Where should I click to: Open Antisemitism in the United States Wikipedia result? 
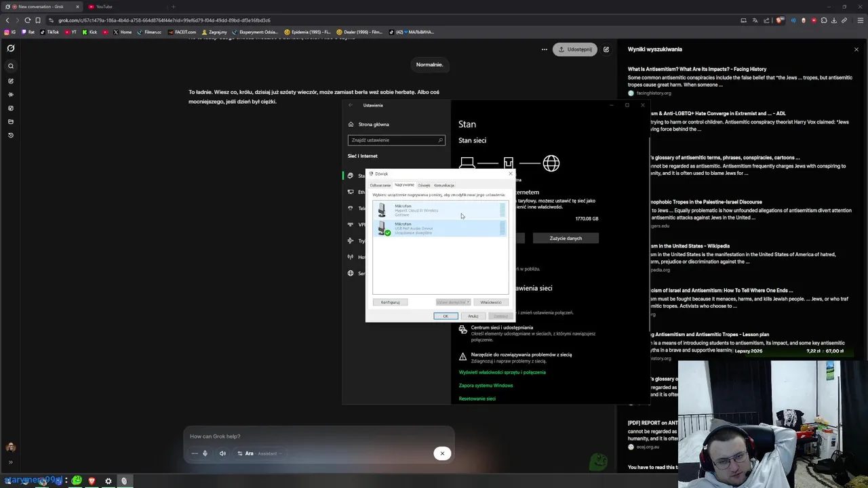(689, 246)
